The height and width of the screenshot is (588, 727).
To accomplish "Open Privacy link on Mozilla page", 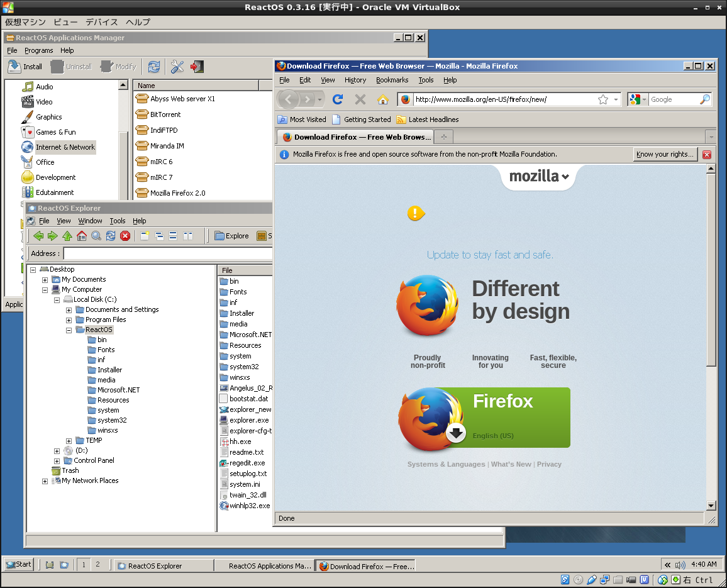I will coord(549,464).
